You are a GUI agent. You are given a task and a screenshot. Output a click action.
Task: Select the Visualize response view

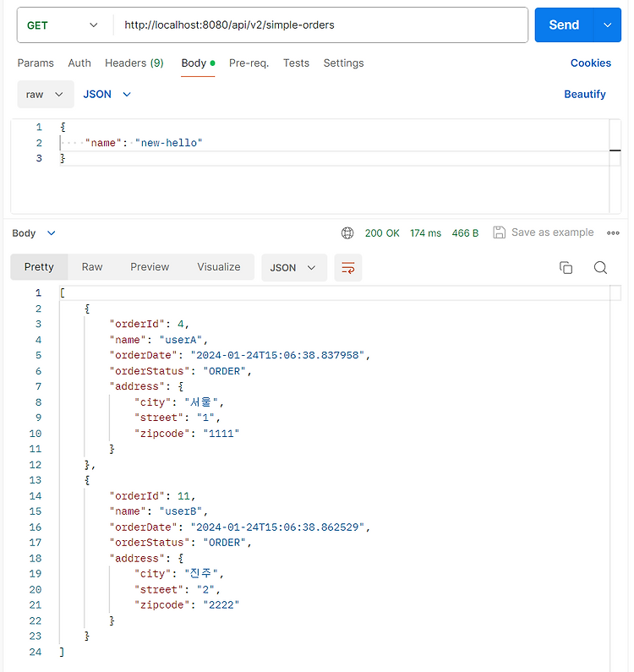tap(219, 267)
